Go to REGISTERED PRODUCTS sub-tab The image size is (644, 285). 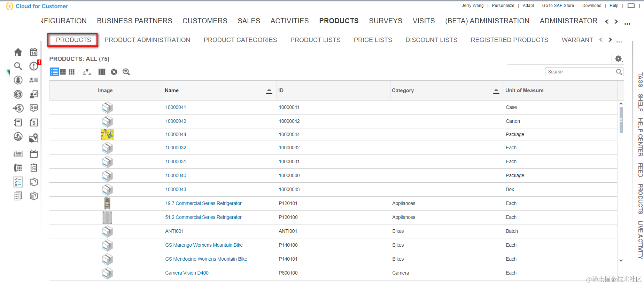pos(510,40)
